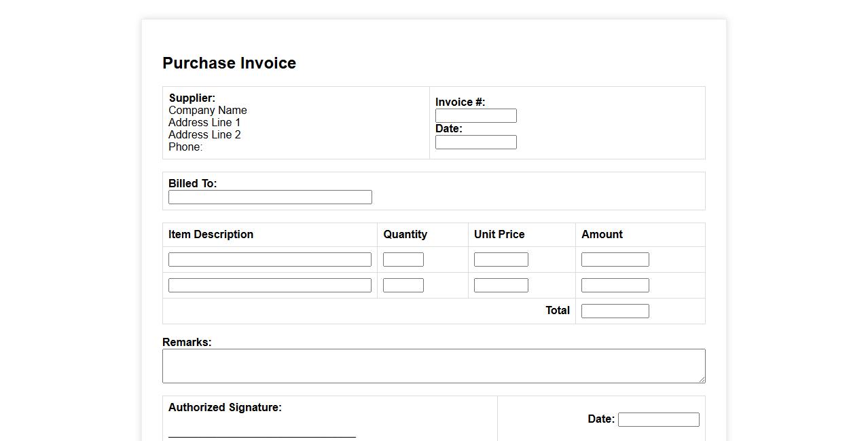Click the second row Unit Price input
This screenshot has width=868, height=441.
pyautogui.click(x=501, y=286)
